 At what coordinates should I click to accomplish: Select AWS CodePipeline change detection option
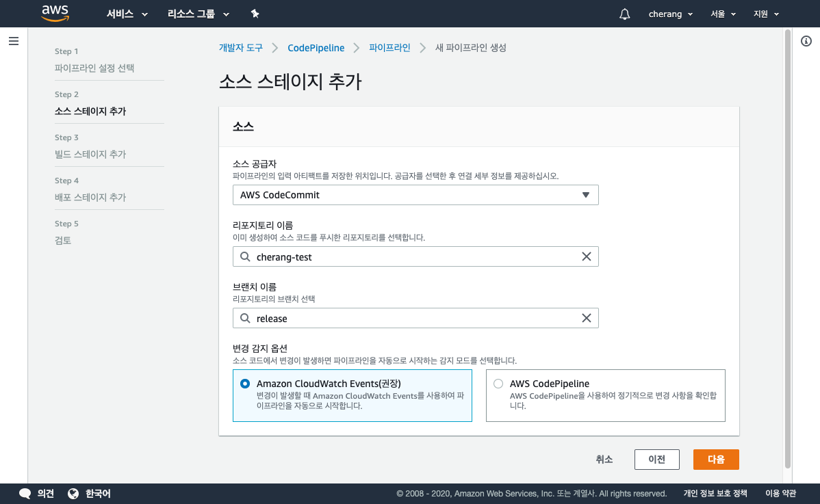(498, 384)
